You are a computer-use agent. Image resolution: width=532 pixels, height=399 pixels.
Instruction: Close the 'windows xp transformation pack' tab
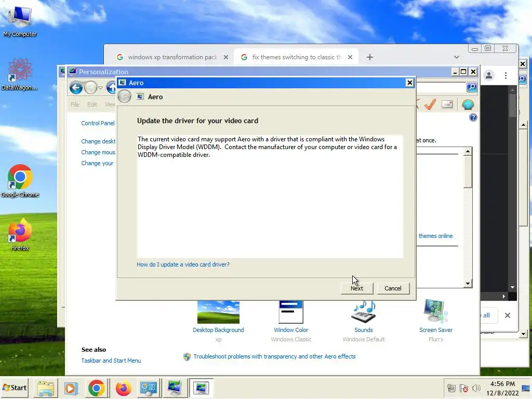point(225,57)
